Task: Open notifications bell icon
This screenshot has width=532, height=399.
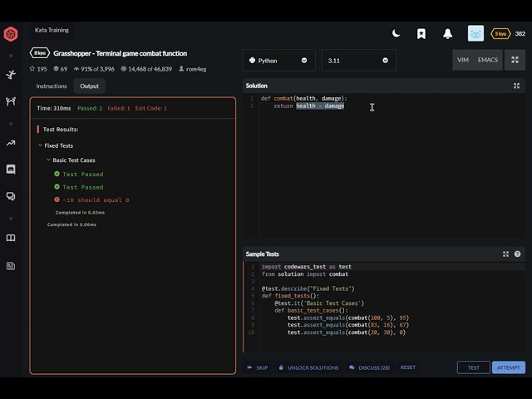Action: pyautogui.click(x=447, y=33)
